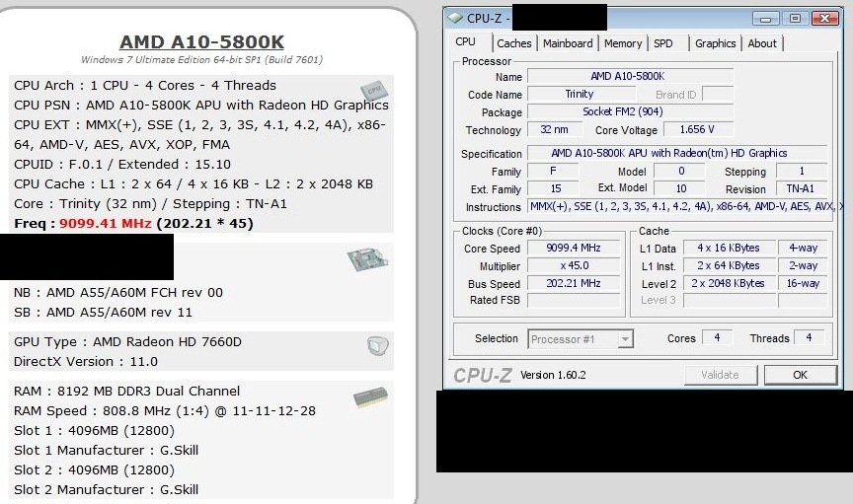Show the About tab
Screen dimensions: 853x504
pyautogui.click(x=762, y=43)
